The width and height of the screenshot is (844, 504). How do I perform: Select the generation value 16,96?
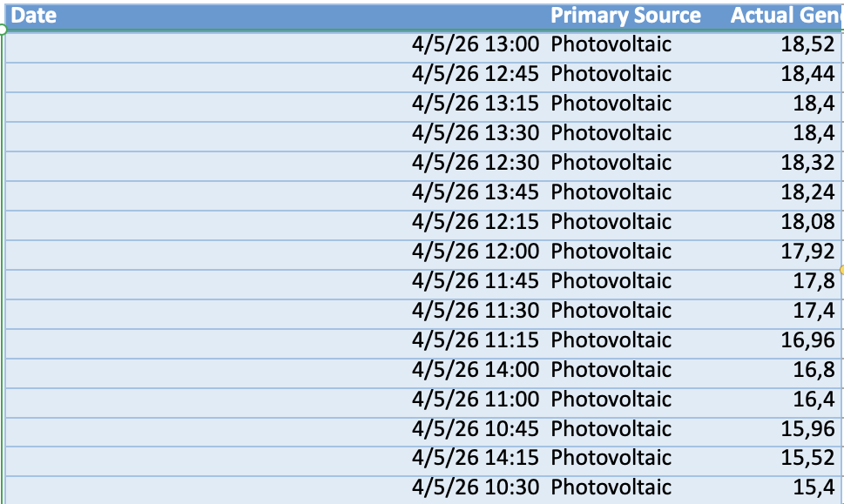click(807, 340)
